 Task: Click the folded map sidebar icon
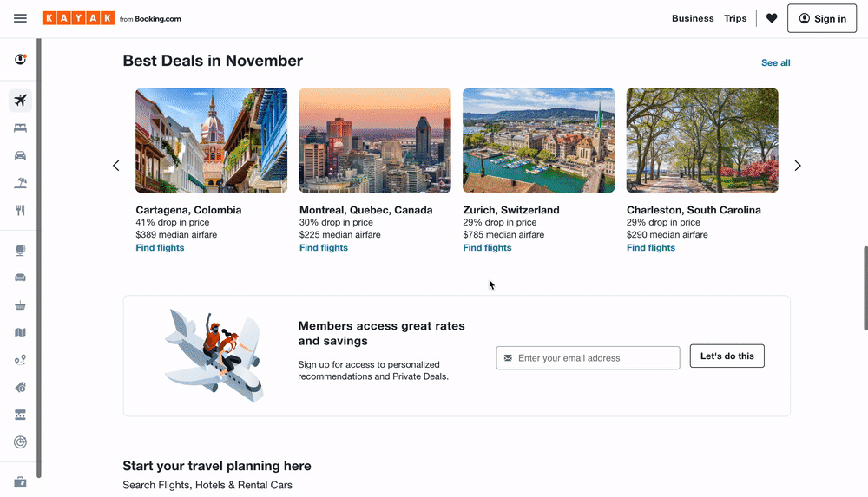coord(21,332)
